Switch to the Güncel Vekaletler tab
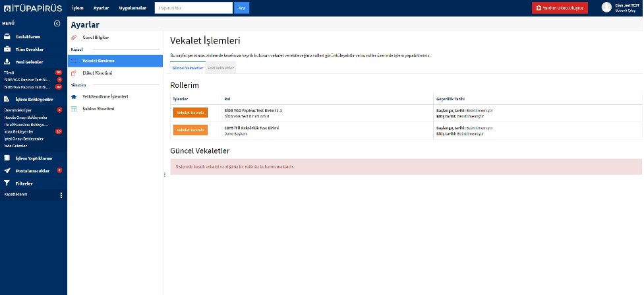This screenshot has width=644, height=295. 188,68
